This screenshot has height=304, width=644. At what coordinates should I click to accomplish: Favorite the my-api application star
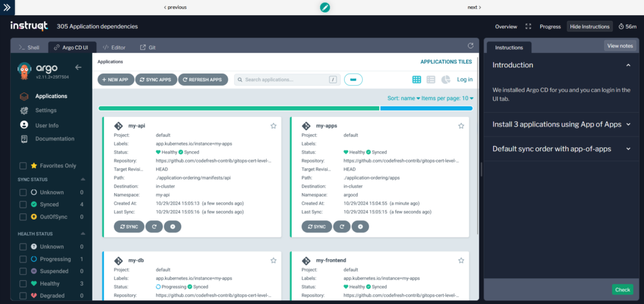tap(274, 126)
